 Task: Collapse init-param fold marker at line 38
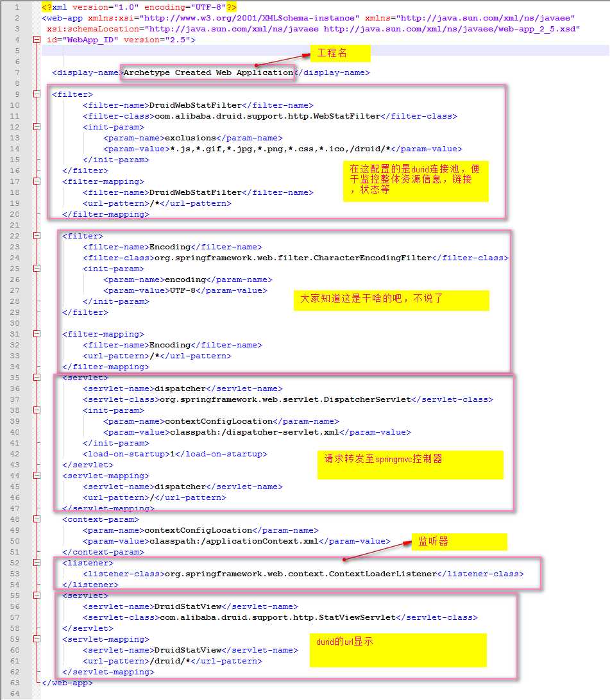[37, 410]
